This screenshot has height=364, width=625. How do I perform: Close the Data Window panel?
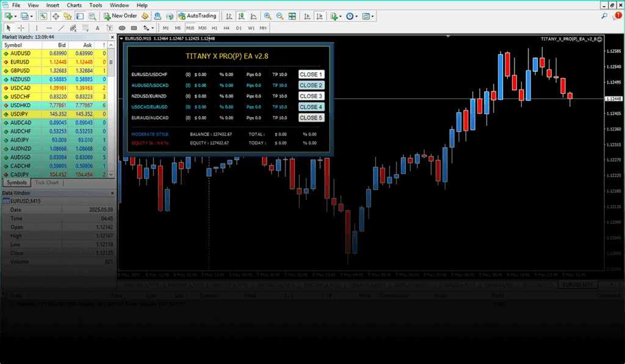(x=112, y=193)
